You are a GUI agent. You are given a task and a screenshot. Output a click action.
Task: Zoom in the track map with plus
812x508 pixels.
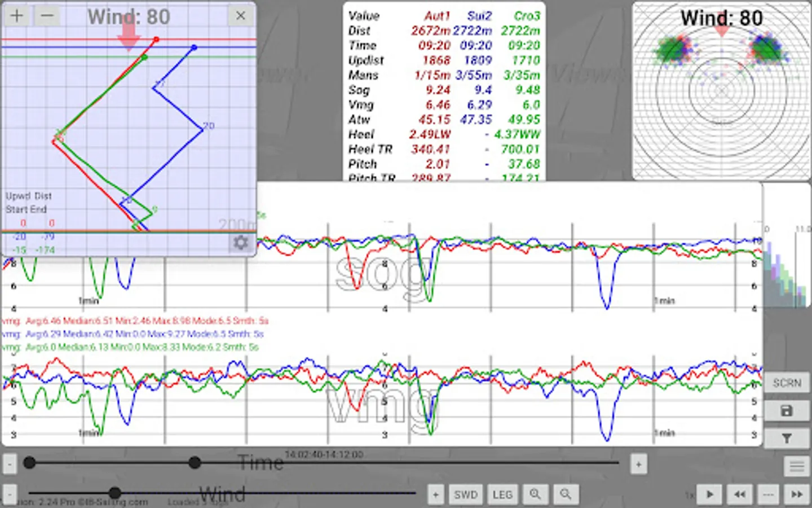17,16
